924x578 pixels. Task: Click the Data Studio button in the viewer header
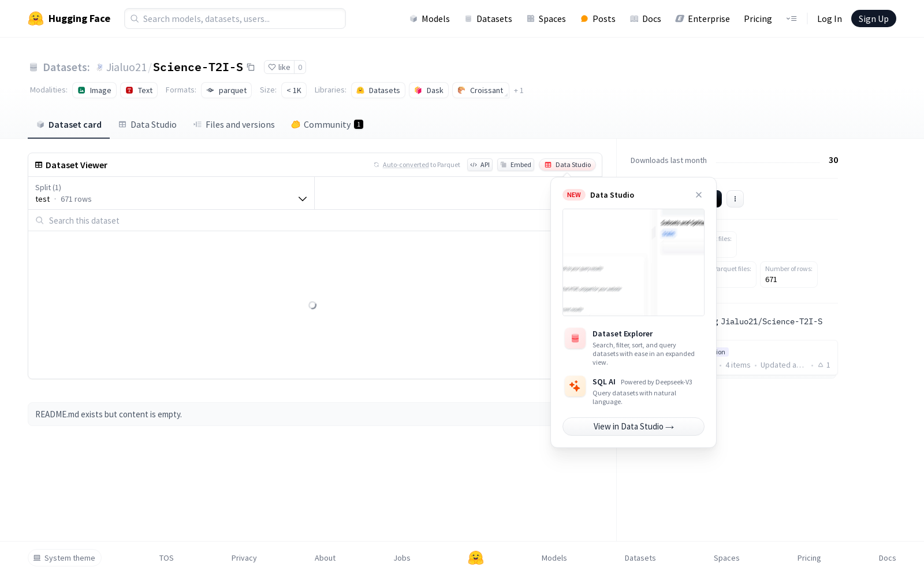point(567,165)
